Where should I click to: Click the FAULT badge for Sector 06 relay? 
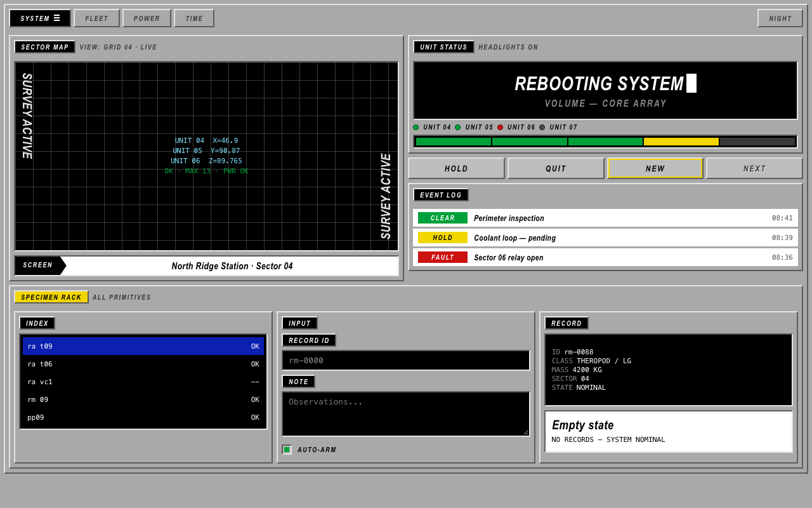click(443, 257)
